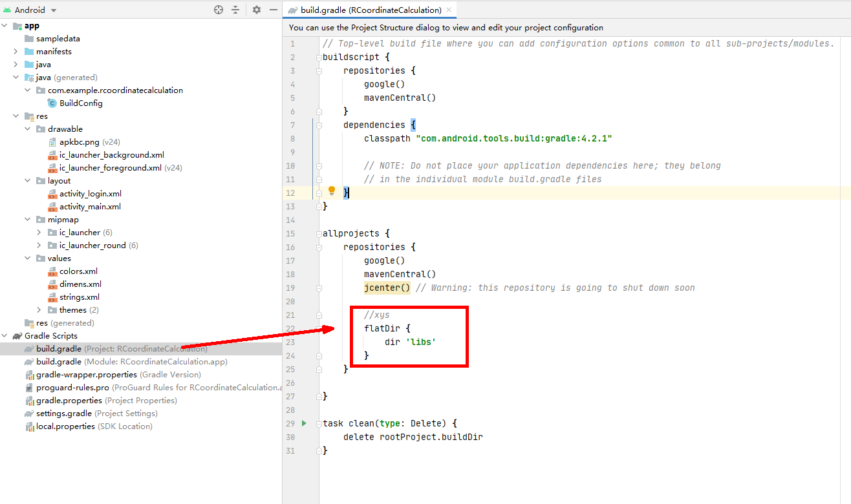The height and width of the screenshot is (504, 851).
Task: Open local.properties (SDK Location)
Action: [94, 426]
